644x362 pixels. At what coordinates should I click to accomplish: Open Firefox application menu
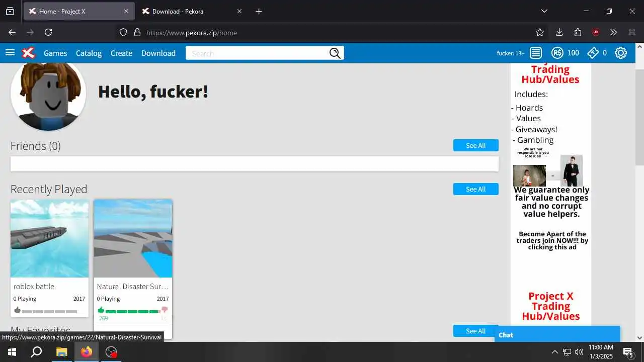tap(632, 32)
